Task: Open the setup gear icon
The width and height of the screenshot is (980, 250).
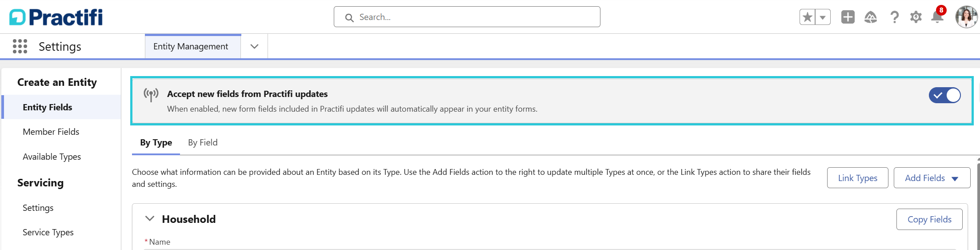Action: [916, 17]
